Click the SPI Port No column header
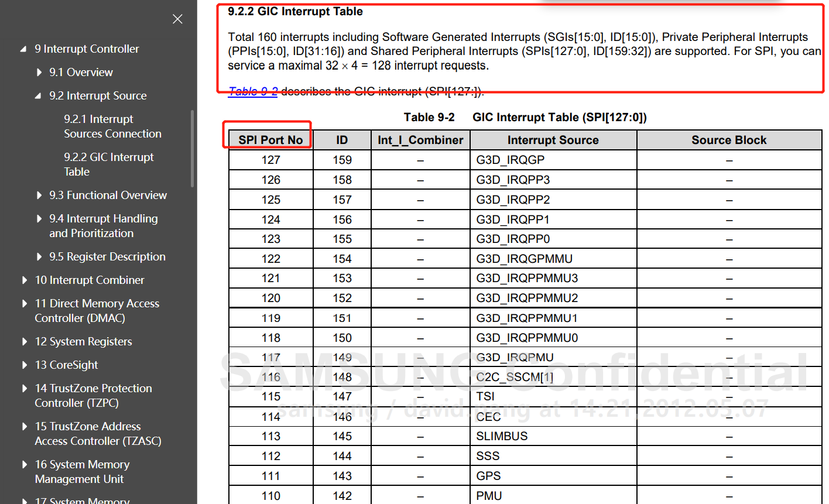The width and height of the screenshot is (829, 504). pyautogui.click(x=270, y=140)
